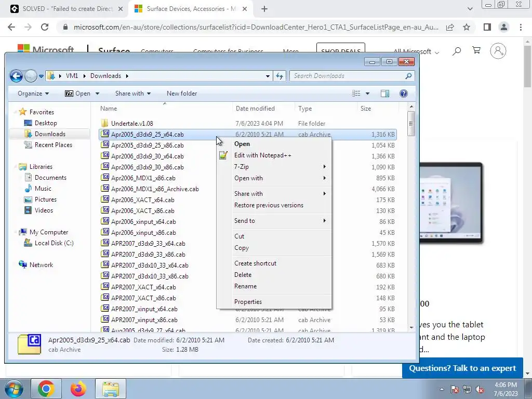Select Edit with Notepad++
This screenshot has width=532, height=399.
(274, 155)
